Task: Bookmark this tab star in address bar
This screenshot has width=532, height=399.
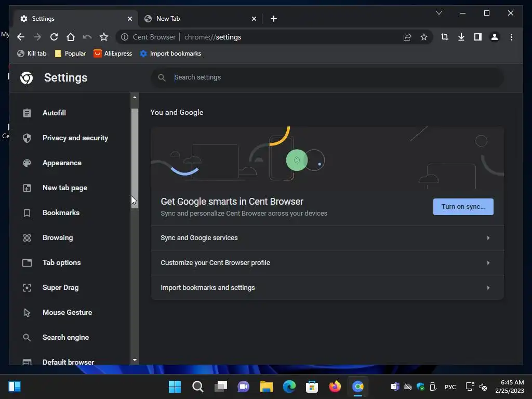Action: click(424, 37)
